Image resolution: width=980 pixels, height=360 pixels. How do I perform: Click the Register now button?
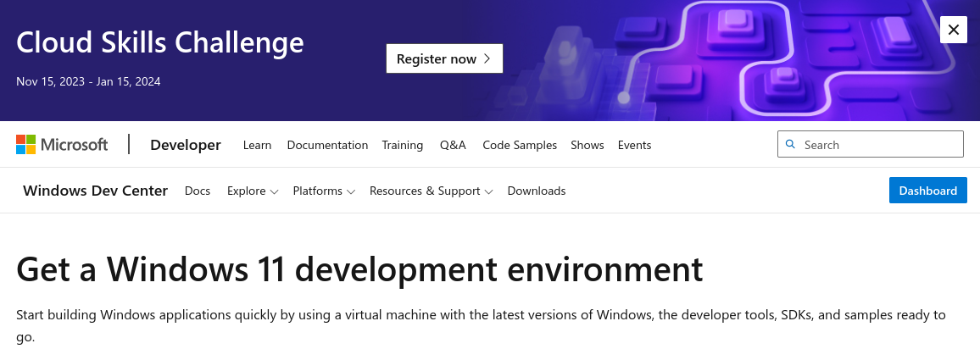444,58
